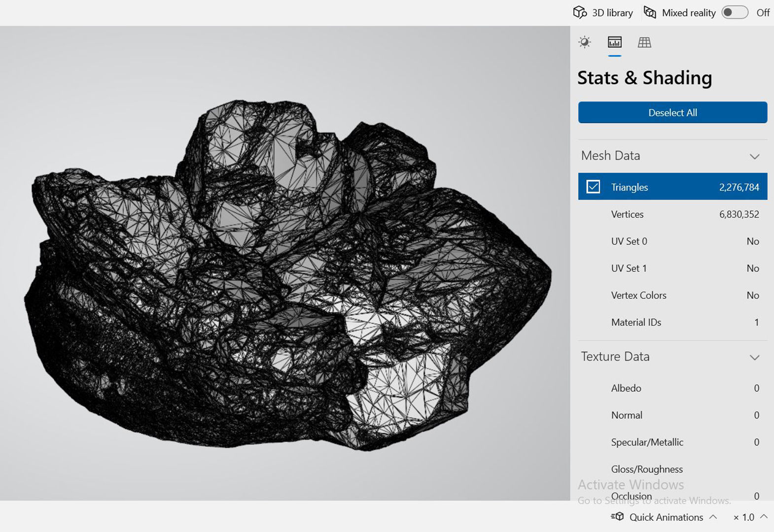
Task: Select the Albedo texture row
Action: click(672, 388)
